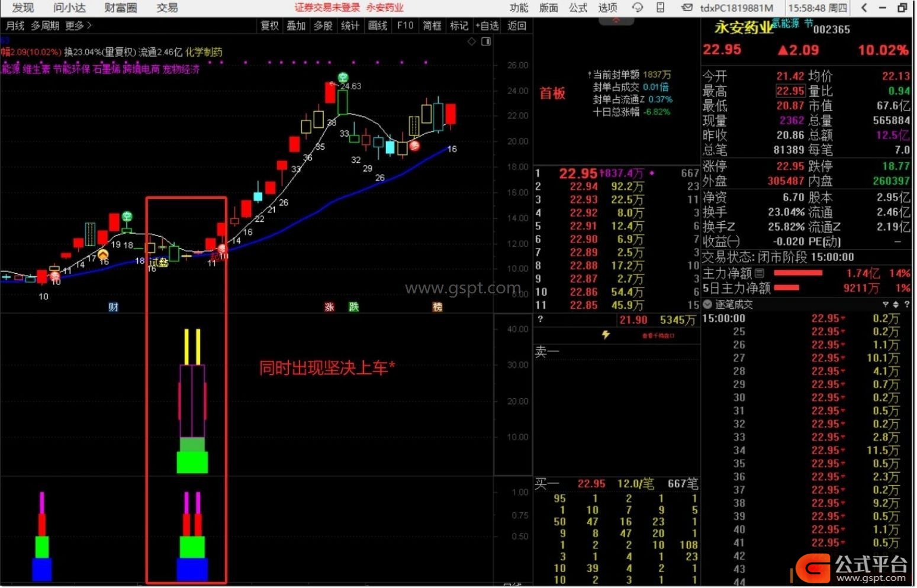Viewport: 917px width, 588px height.
Task: Click the lightning bolt quick-trade icon
Action: (606, 335)
